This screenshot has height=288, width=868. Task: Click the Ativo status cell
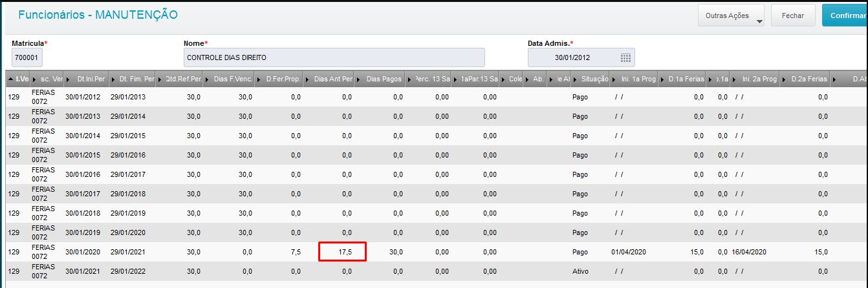580,271
